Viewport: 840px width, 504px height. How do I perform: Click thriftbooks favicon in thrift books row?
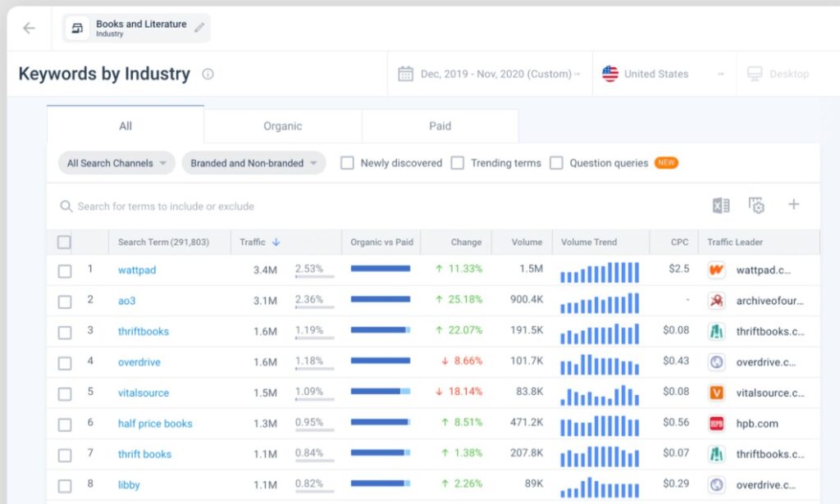[x=716, y=454]
